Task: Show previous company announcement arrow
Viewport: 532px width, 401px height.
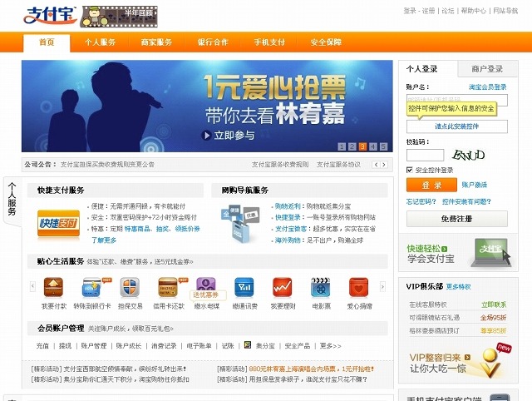Action: 376,165
